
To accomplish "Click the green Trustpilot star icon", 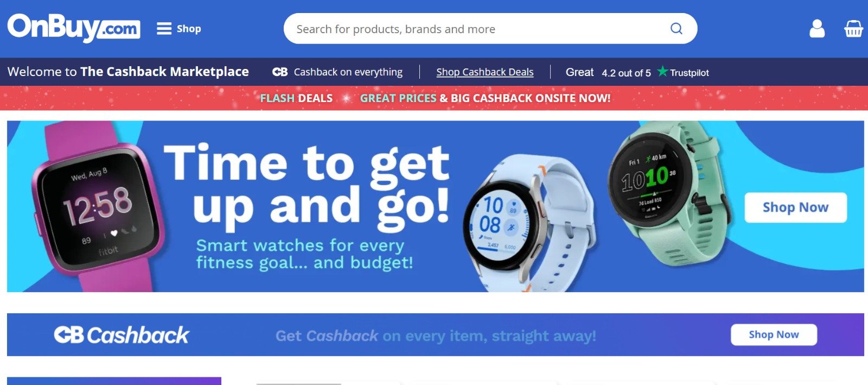I will coord(662,71).
